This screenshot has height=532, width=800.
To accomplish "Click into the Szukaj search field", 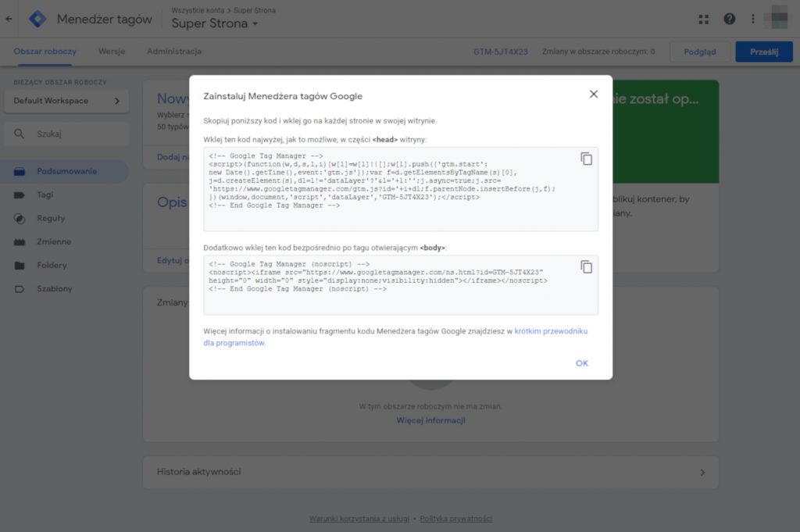I will [x=66, y=134].
